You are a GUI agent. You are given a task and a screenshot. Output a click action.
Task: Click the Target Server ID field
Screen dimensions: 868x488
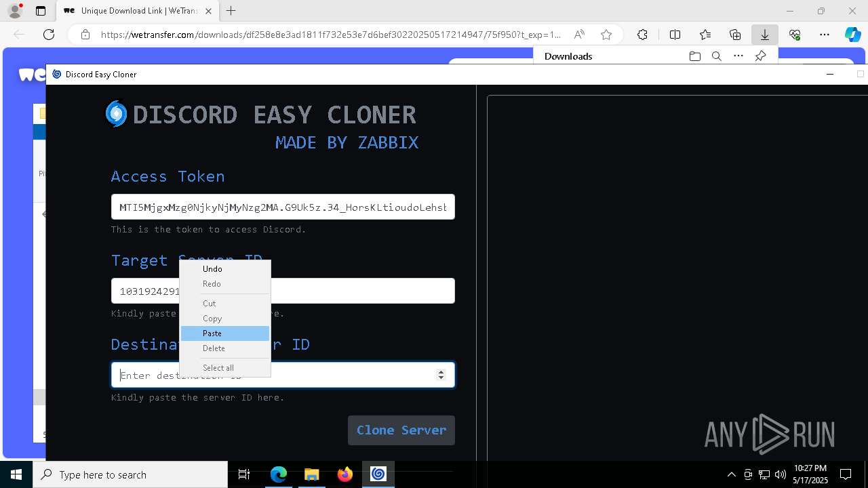tap(283, 291)
